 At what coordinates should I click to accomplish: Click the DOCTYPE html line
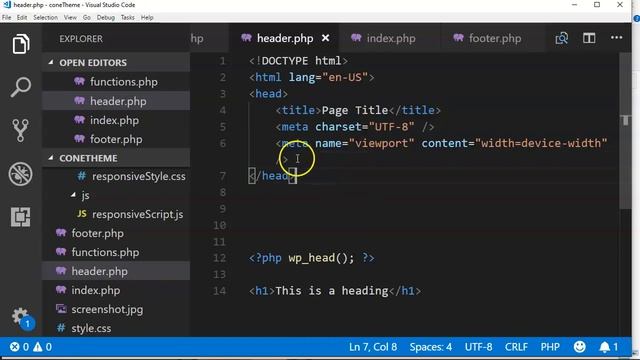pyautogui.click(x=298, y=61)
